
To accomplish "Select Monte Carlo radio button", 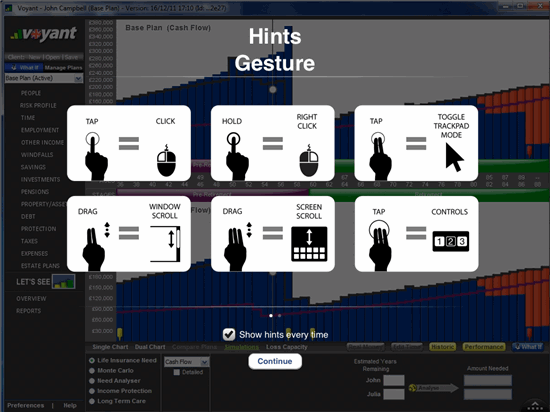I will [x=92, y=371].
